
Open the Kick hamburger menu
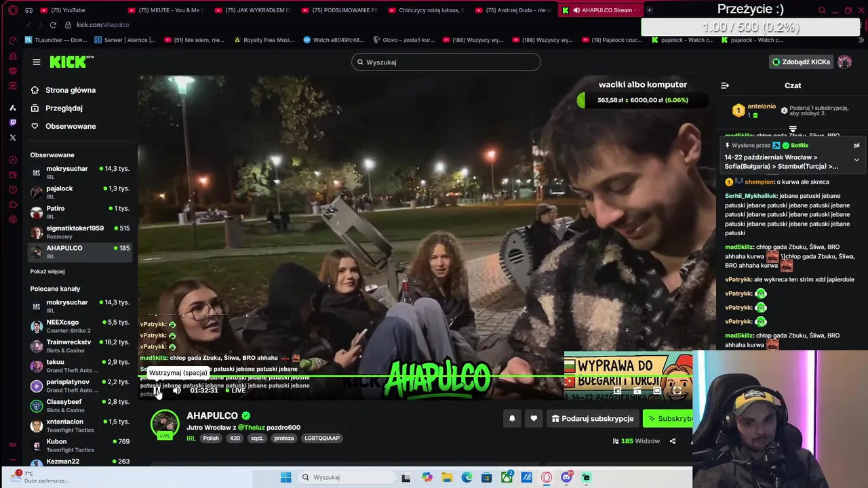(37, 62)
